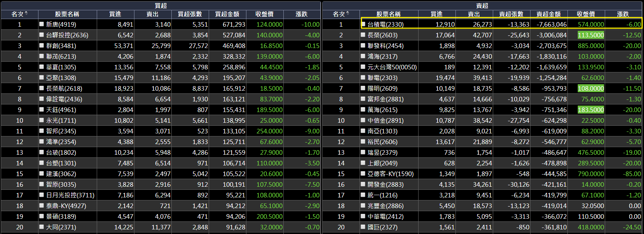The width and height of the screenshot is (644, 234).
Task: Tick the checkbox for 群創(3481)
Action: 42,45
